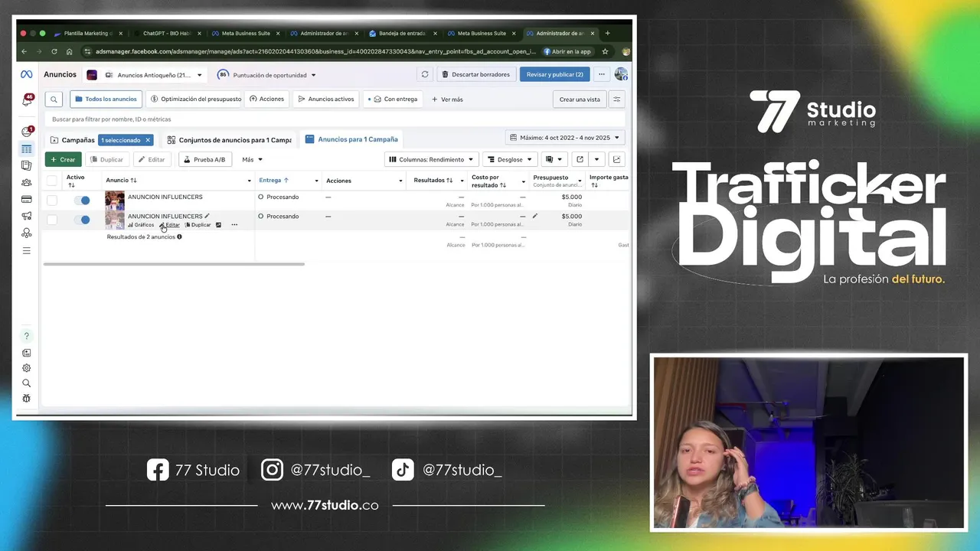Open three-dot more options in second ad row

pos(234,225)
